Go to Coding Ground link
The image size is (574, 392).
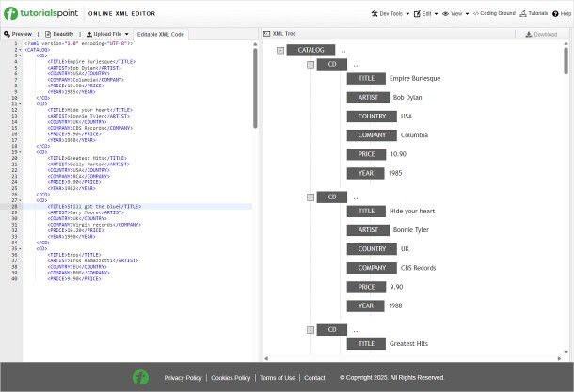coord(494,13)
